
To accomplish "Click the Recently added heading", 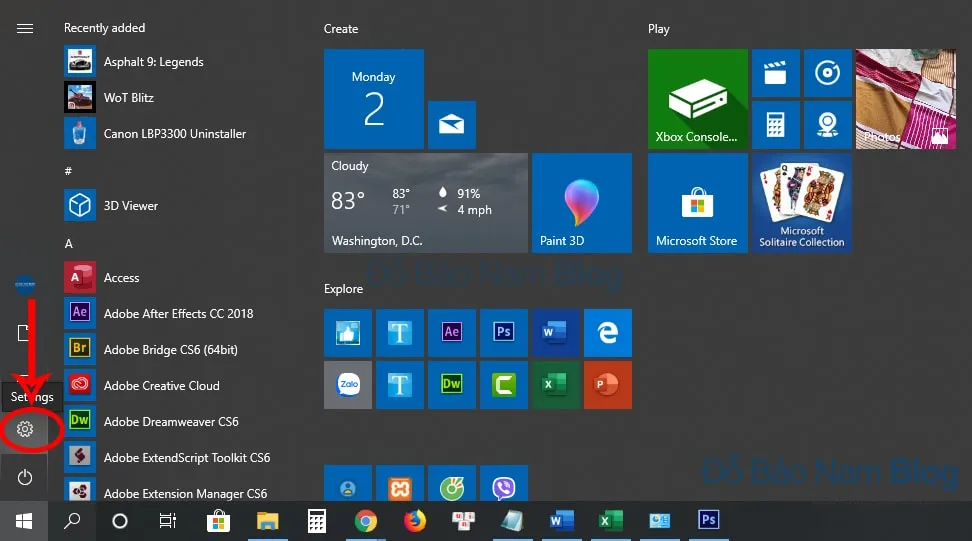I will (x=104, y=28).
